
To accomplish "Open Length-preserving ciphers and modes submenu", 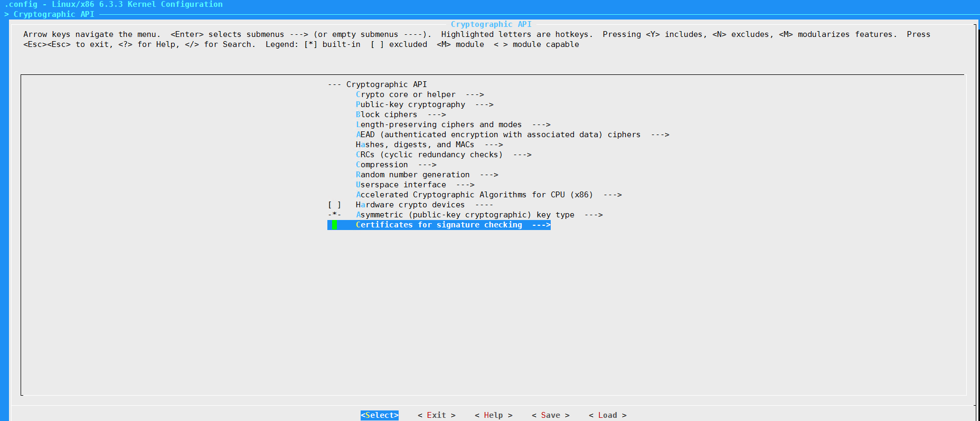I will [438, 125].
